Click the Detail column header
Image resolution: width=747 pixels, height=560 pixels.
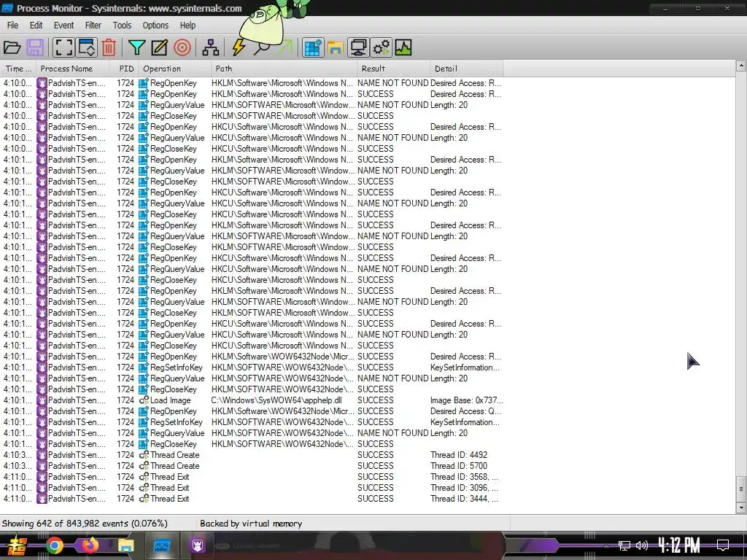(x=466, y=69)
